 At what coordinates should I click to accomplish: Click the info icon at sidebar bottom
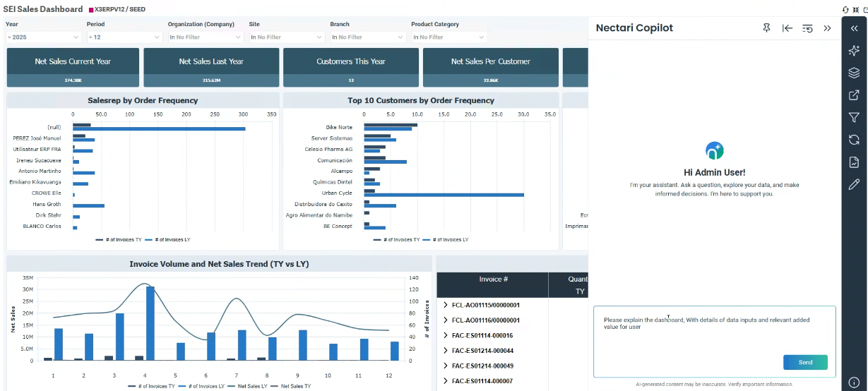(854, 383)
